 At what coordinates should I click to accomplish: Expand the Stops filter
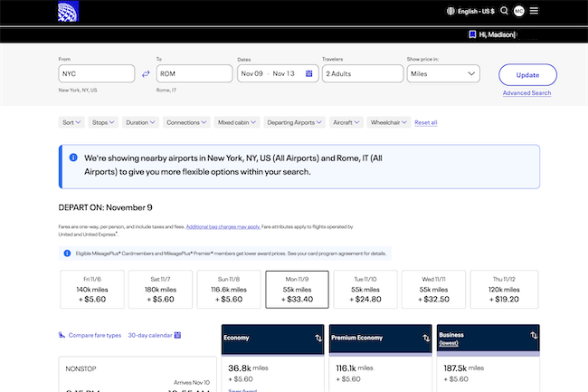tap(103, 122)
